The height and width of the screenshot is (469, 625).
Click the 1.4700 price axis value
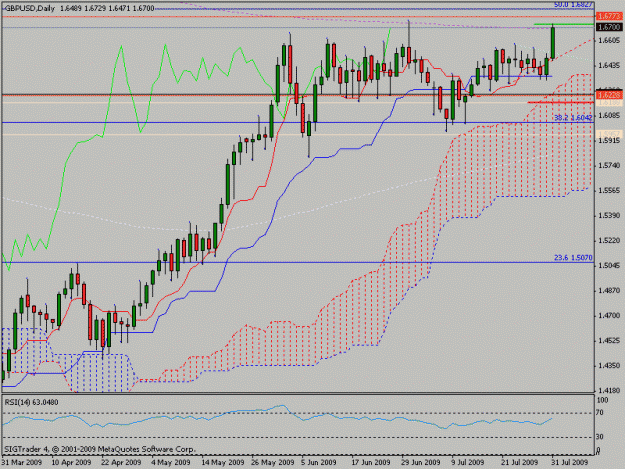[x=609, y=316]
